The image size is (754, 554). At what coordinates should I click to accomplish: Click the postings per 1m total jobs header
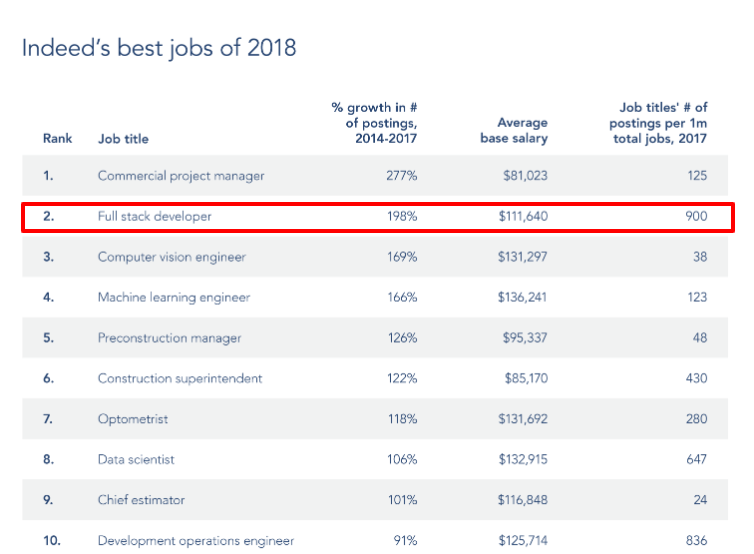point(658,123)
